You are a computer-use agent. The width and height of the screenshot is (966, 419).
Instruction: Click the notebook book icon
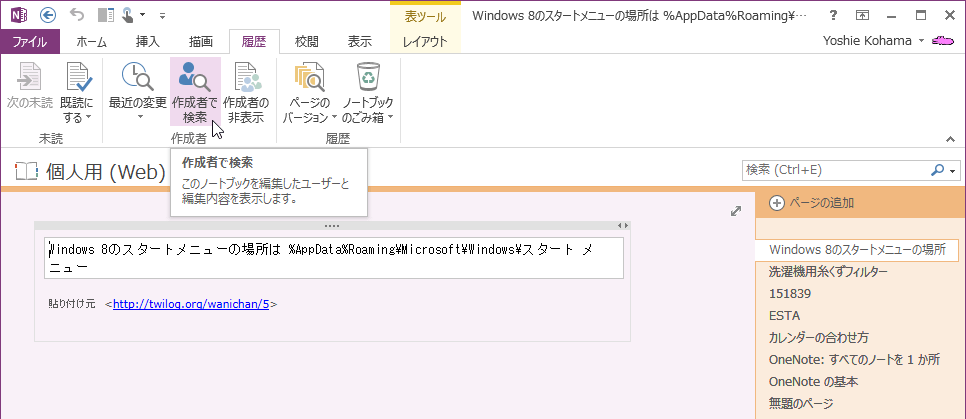click(26, 172)
